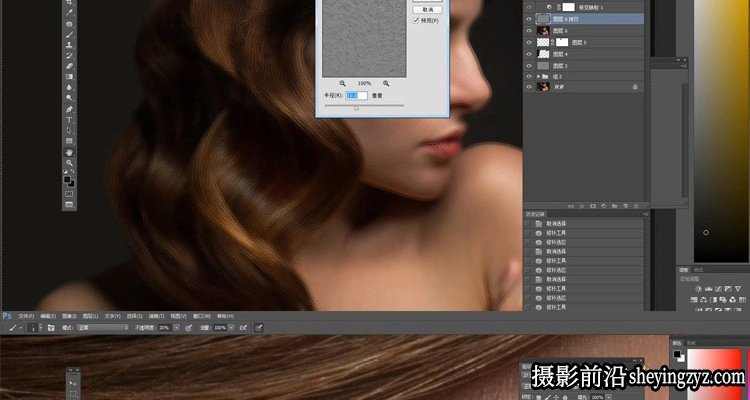The height and width of the screenshot is (400, 750).
Task: Swap foreground and background colors icon
Action: (x=73, y=171)
